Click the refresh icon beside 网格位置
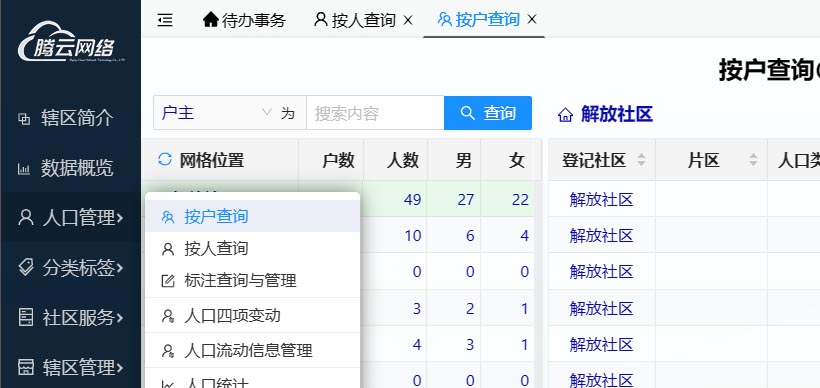This screenshot has height=388, width=820. (165, 159)
